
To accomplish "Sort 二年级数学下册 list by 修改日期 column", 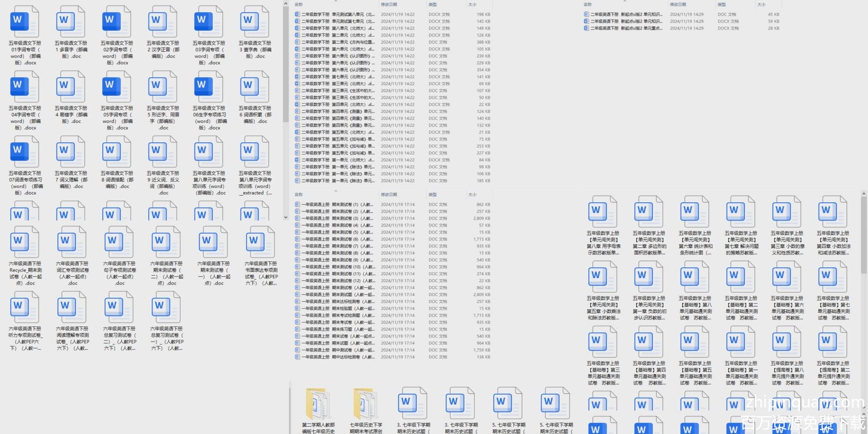I will [x=389, y=5].
